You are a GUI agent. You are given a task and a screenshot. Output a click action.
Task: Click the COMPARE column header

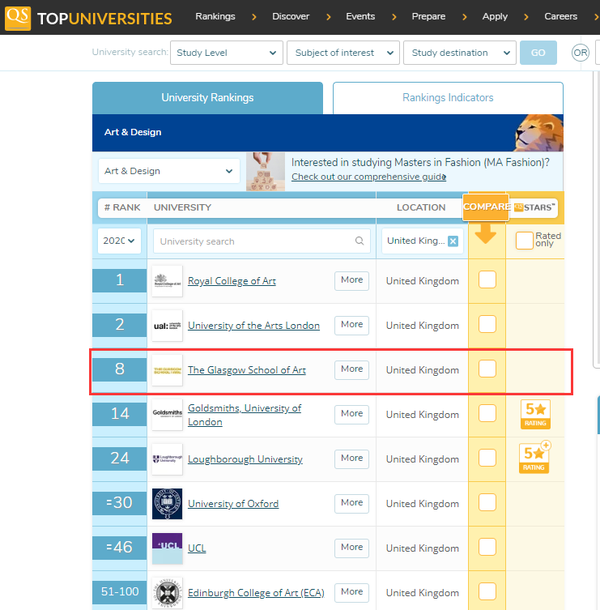tap(486, 207)
